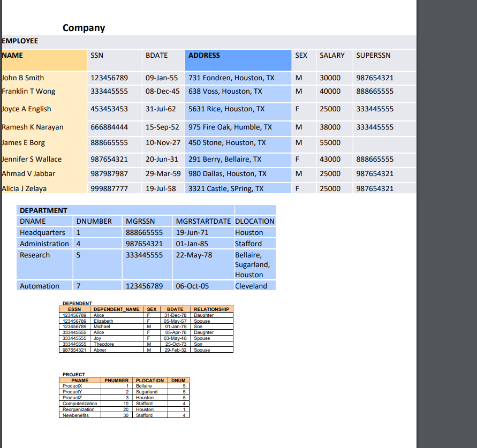Screen dimensions: 477x448
Task: Click the Headquarters department name
Action: 42,232
